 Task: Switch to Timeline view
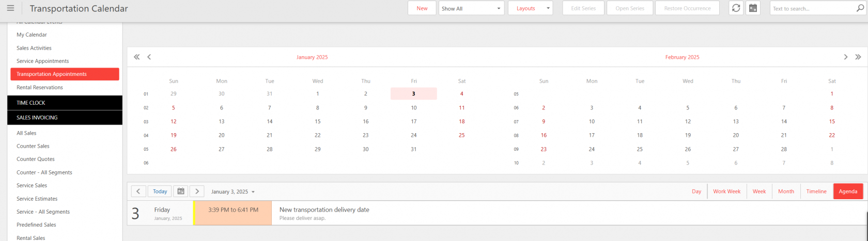pos(816,191)
